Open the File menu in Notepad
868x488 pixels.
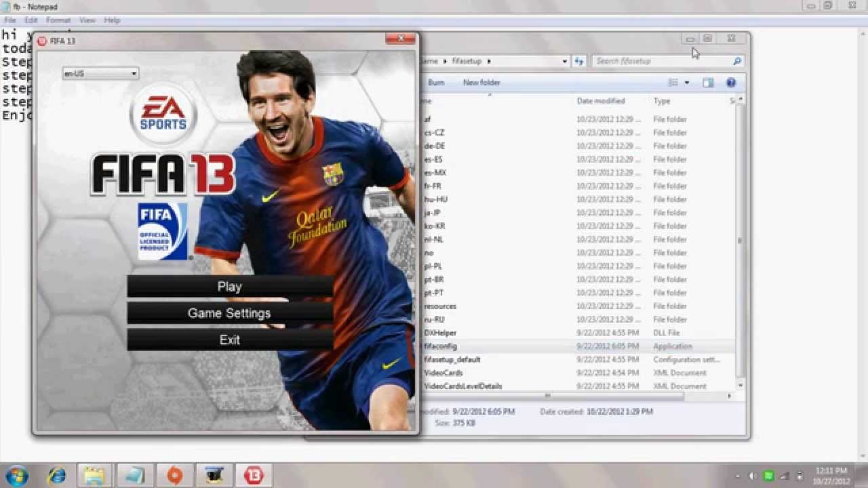point(10,20)
